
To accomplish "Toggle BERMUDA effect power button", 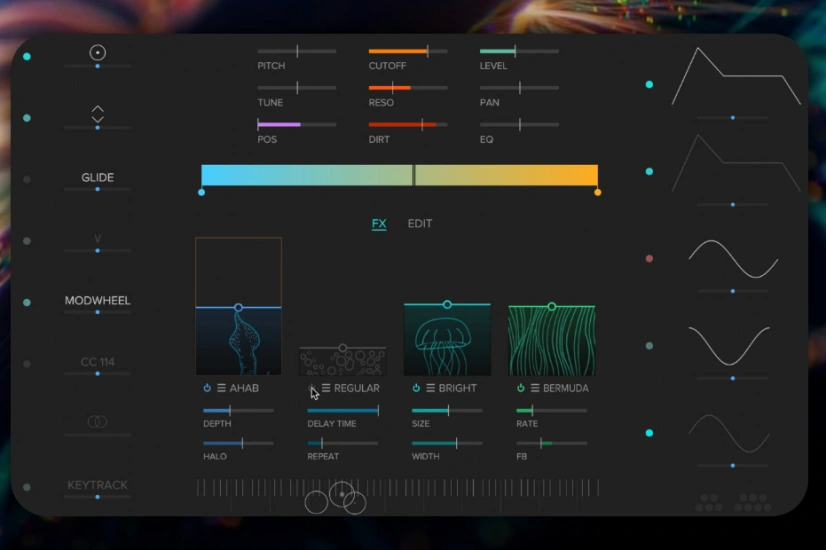I will (520, 388).
